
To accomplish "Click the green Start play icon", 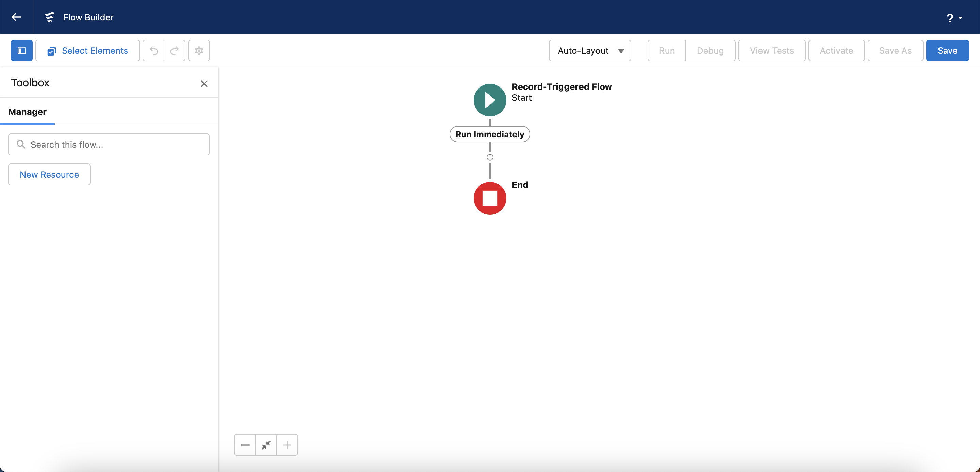I will (490, 100).
